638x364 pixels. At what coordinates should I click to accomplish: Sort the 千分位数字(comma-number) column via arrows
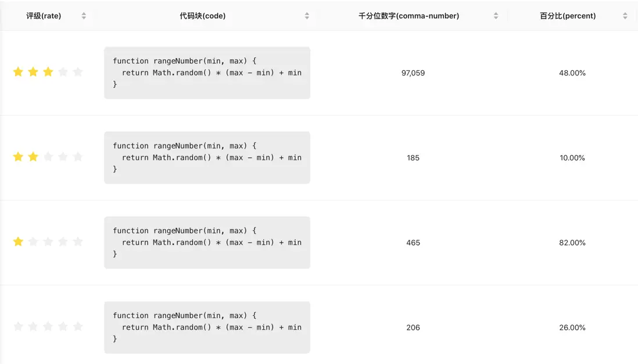(x=496, y=16)
